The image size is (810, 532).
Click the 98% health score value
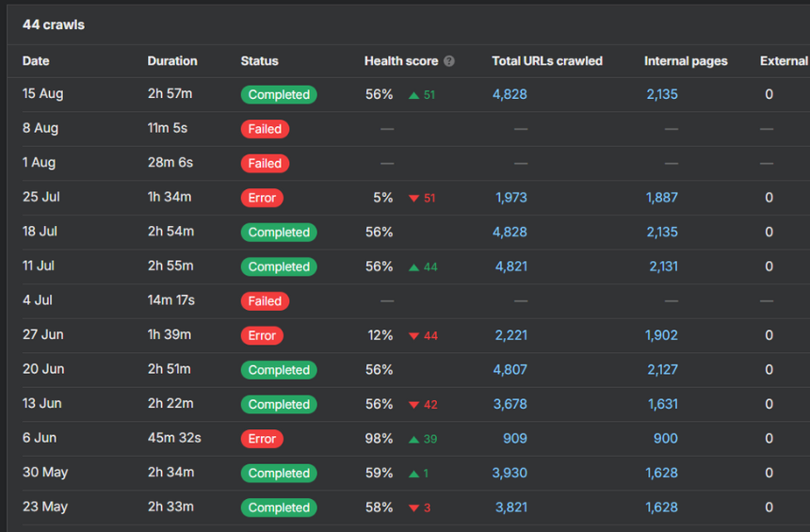[380, 439]
